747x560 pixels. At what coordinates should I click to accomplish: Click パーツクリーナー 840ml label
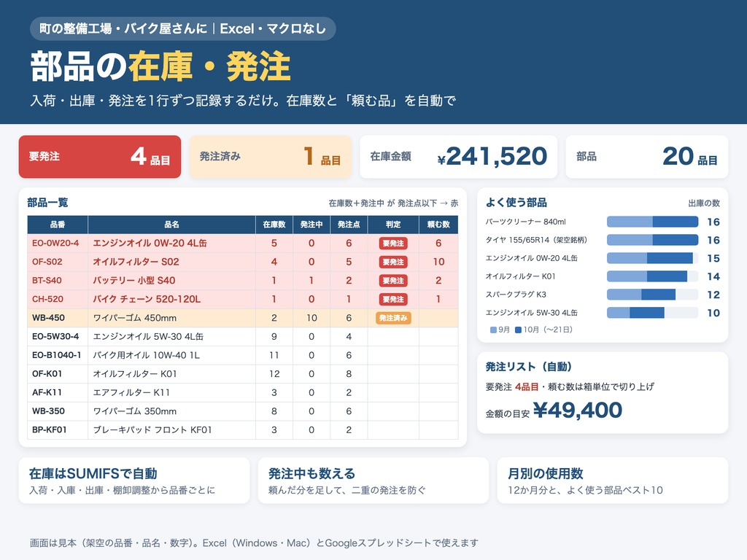pyautogui.click(x=525, y=222)
